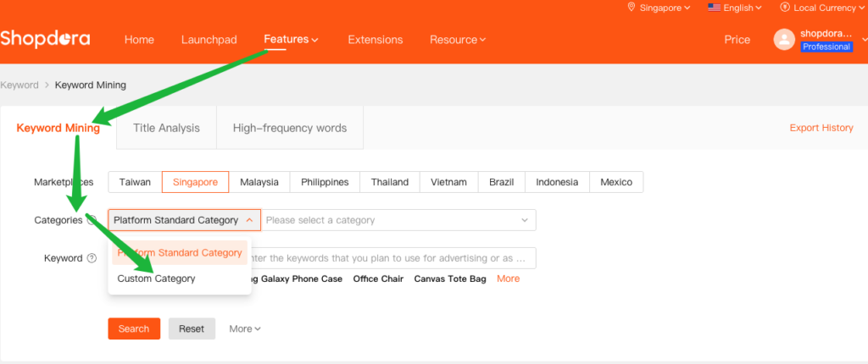Click the orange Search button
The image size is (868, 364).
click(134, 328)
